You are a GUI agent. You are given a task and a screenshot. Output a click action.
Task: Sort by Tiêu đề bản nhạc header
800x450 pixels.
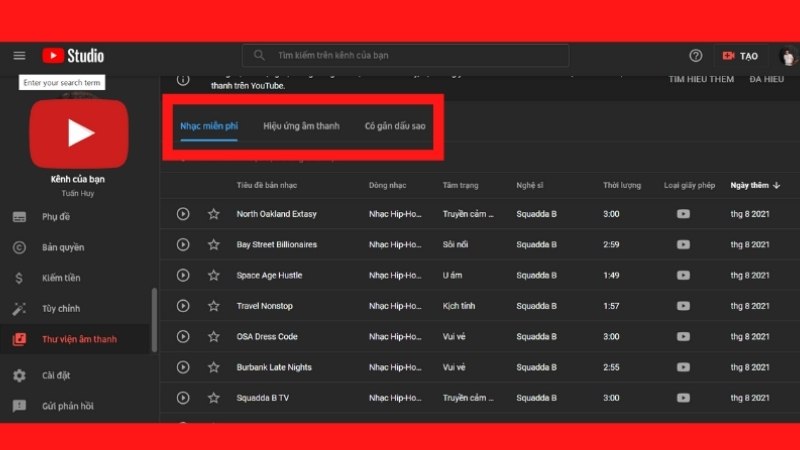(x=266, y=185)
